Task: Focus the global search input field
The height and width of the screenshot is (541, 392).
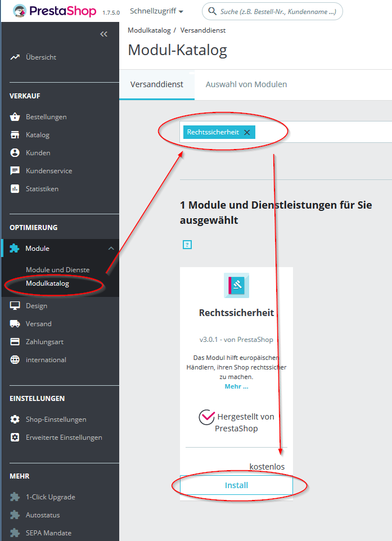Action: click(272, 11)
